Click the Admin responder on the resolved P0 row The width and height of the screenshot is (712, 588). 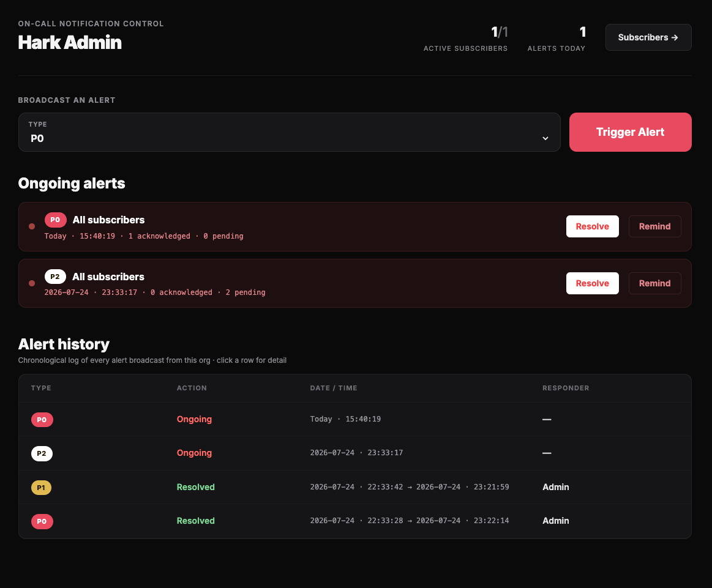point(556,521)
